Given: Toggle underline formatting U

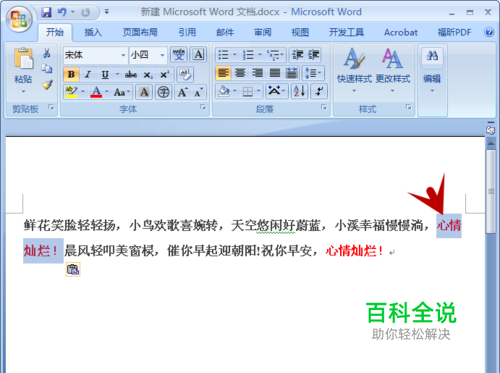Looking at the screenshot, I should point(105,74).
